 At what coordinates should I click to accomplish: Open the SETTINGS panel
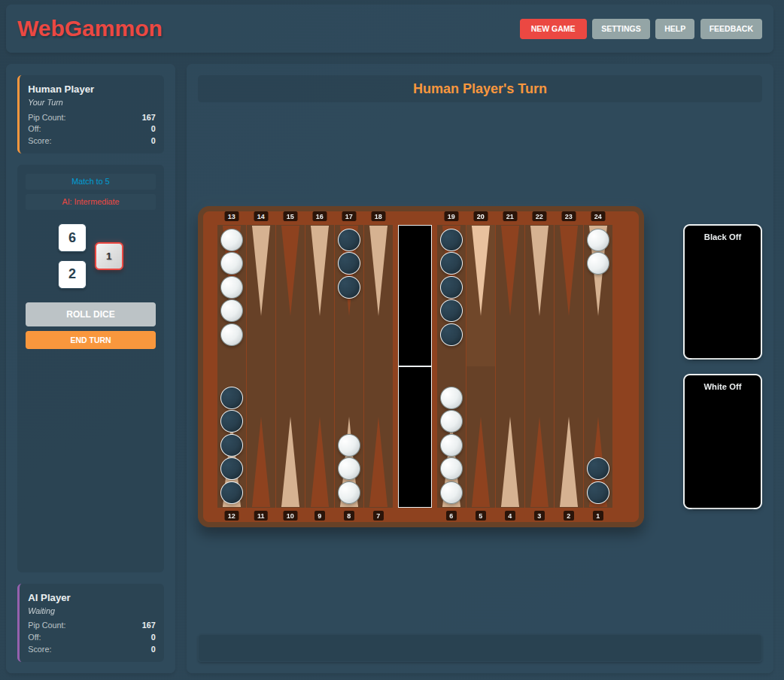621,29
